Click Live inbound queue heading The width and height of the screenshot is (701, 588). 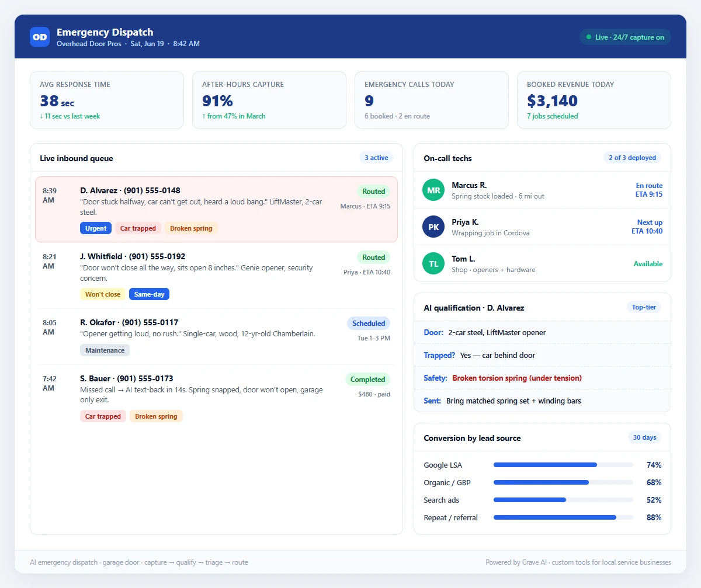pyautogui.click(x=77, y=158)
